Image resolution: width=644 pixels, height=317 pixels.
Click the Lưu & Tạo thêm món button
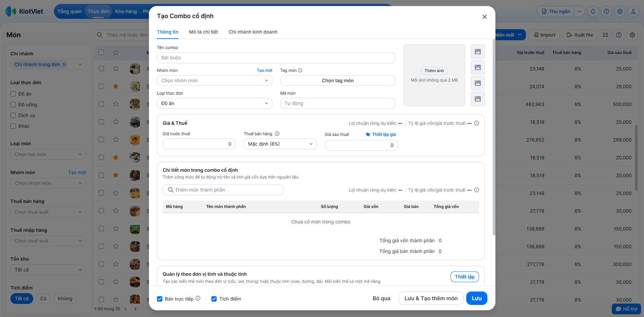coord(431,298)
